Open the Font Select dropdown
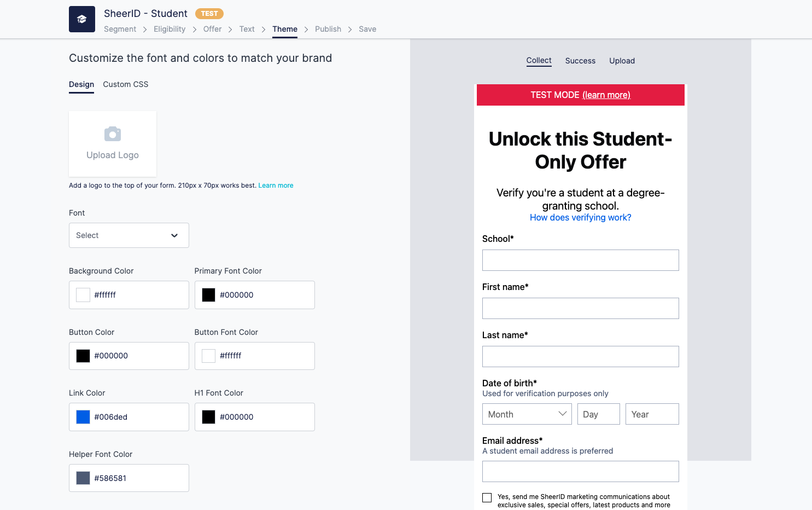This screenshot has width=812, height=510. click(128, 235)
